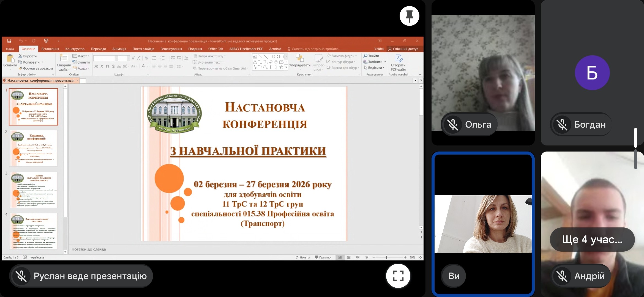
Task: Click Створити PDF-файл Acrobat icon
Action: point(399,59)
